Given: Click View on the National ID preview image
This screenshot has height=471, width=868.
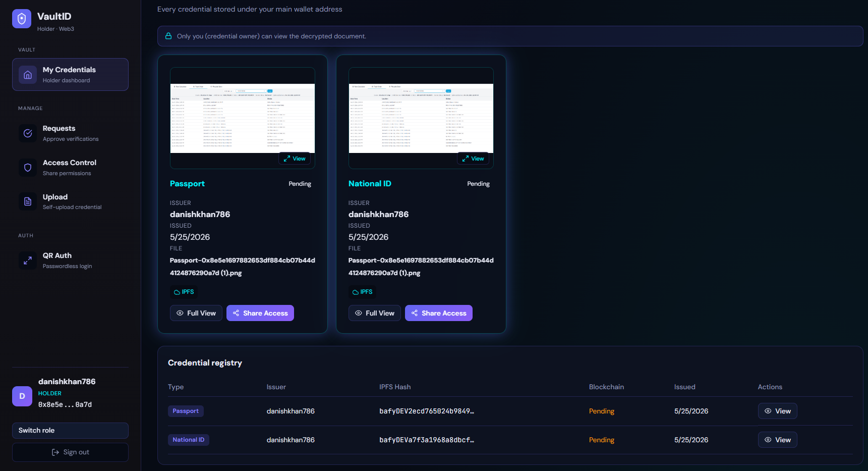Looking at the screenshot, I should click(x=473, y=159).
